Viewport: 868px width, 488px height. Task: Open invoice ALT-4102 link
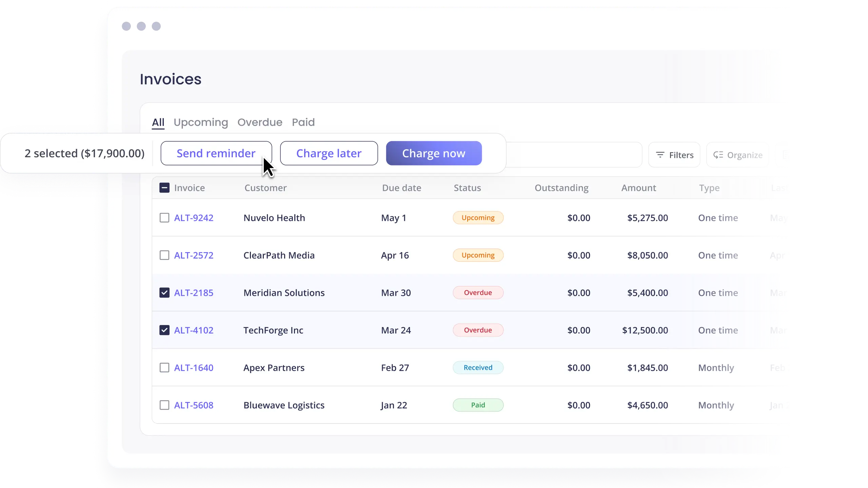pos(194,330)
